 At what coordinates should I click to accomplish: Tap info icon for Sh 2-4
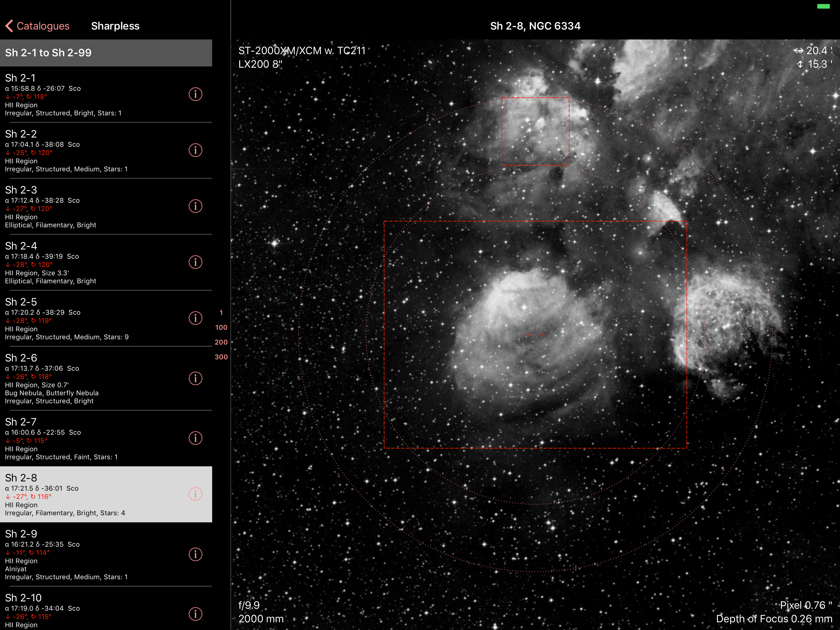[x=195, y=262]
